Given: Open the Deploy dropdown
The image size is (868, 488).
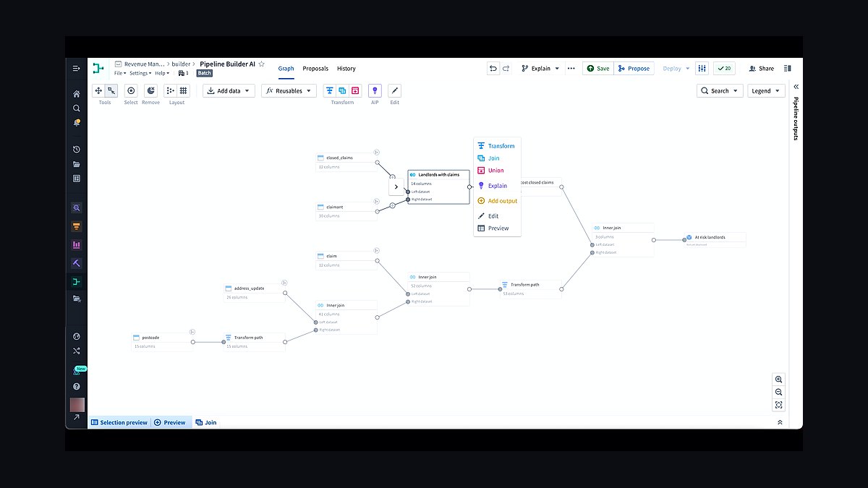Looking at the screenshot, I should (676, 69).
